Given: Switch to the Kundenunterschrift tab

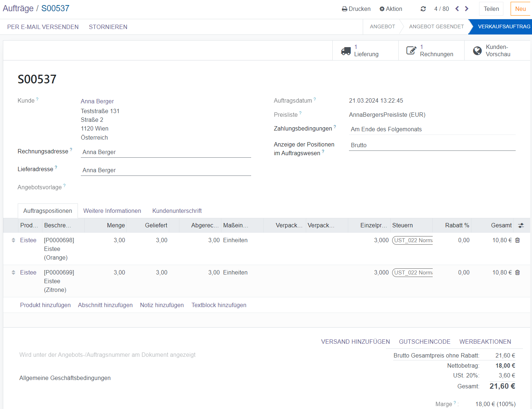Looking at the screenshot, I should click(177, 211).
